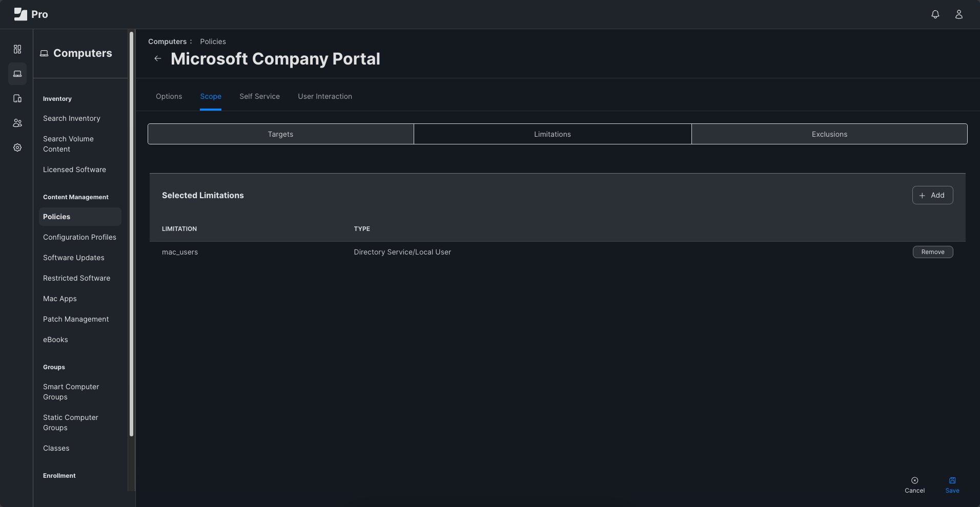
Task: Click the Content Management section label
Action: pos(76,197)
